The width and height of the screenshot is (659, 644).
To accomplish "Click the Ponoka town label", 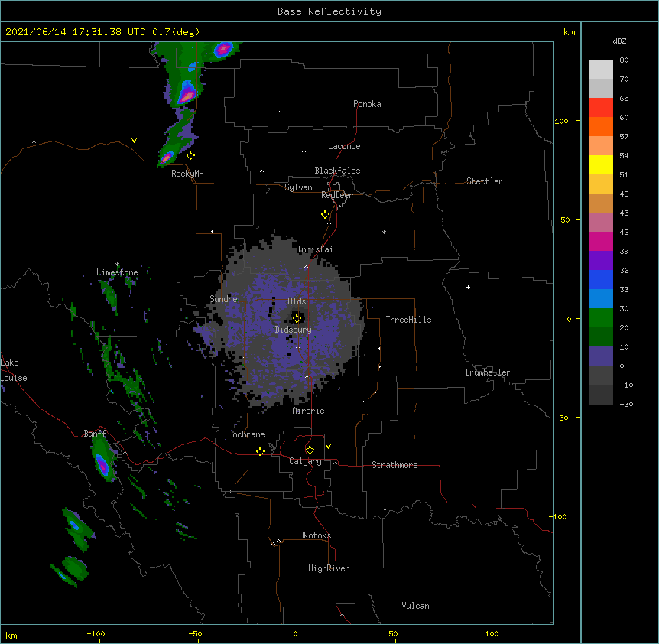I will (367, 104).
